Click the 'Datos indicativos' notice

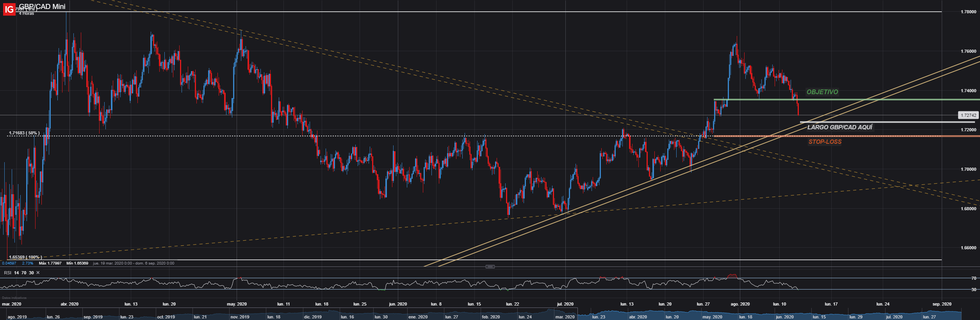coord(14,298)
